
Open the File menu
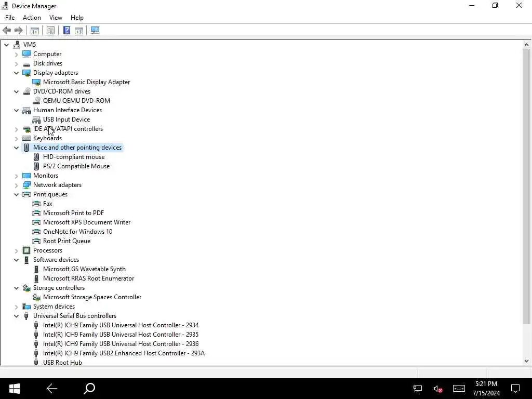tap(10, 18)
